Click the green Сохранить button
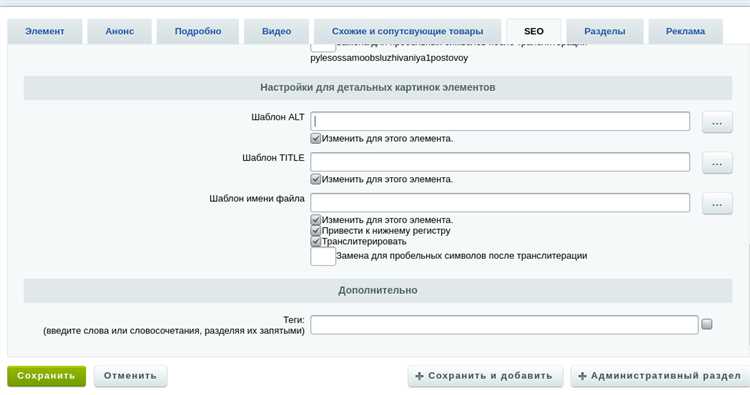Image resolution: width=750 pixels, height=395 pixels. tap(46, 376)
